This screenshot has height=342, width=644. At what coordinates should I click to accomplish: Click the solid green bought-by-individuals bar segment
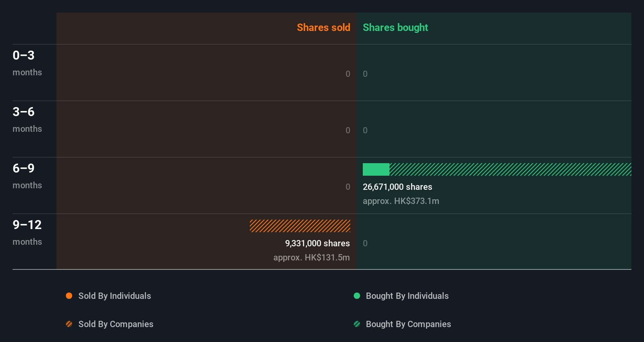(x=376, y=169)
